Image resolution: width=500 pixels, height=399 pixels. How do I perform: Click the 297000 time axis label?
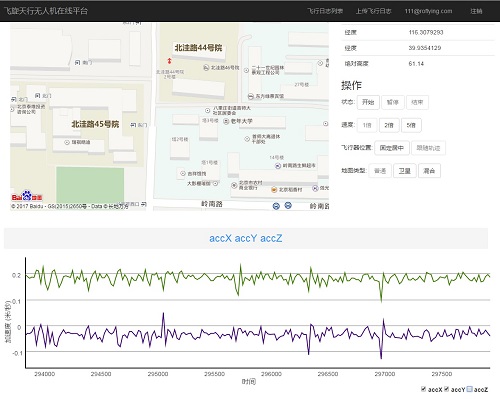[x=384, y=374]
